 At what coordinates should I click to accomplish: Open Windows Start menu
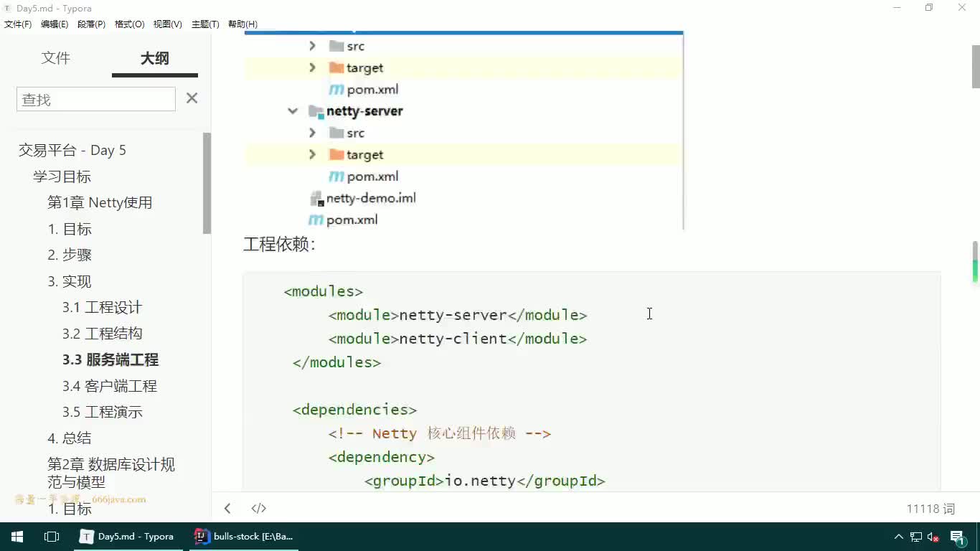pos(17,536)
